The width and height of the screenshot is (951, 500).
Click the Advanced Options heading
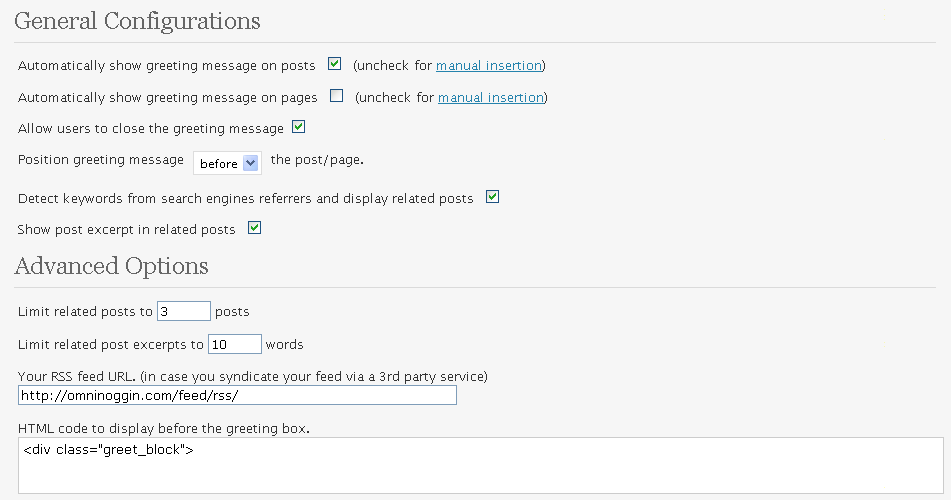pos(112,266)
